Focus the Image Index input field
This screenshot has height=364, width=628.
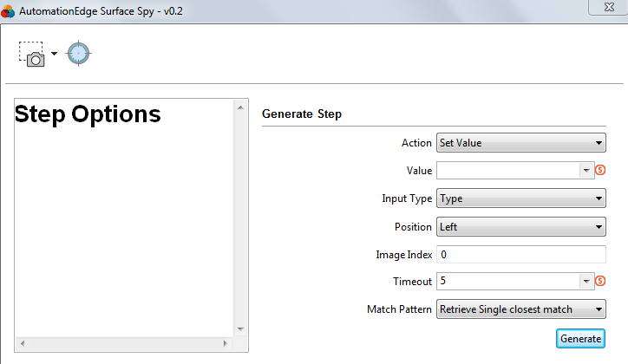tap(521, 255)
